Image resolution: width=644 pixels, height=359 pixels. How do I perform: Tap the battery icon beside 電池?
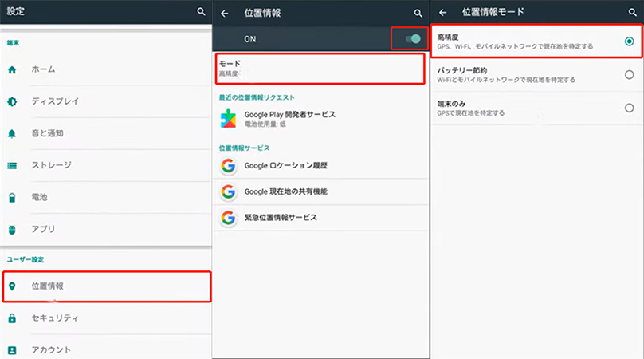[12, 198]
